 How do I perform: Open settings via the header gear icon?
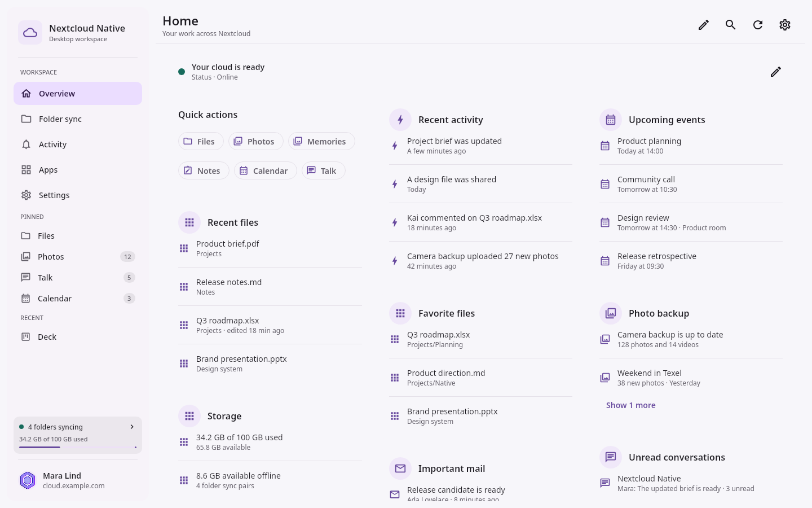pyautogui.click(x=785, y=25)
